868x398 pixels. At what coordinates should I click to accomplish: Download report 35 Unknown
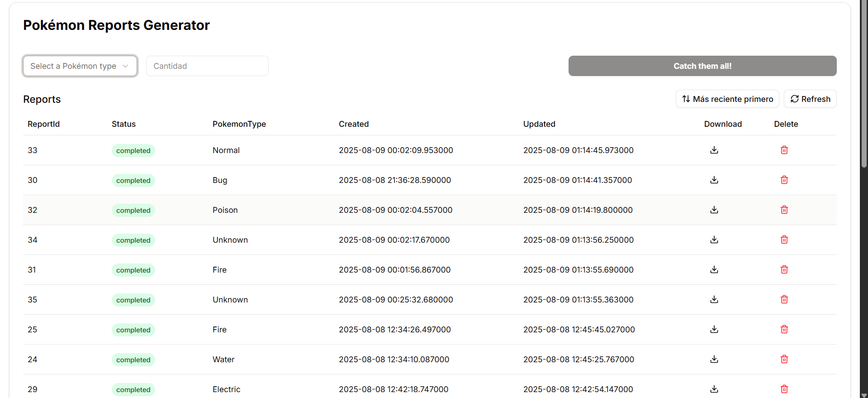[x=714, y=299]
